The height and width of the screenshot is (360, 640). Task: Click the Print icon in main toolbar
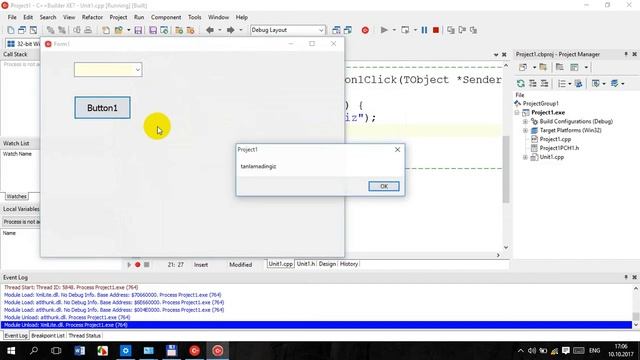88,30
